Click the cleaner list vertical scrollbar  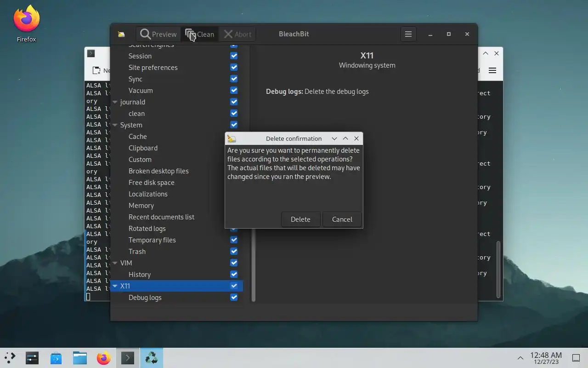pyautogui.click(x=253, y=265)
